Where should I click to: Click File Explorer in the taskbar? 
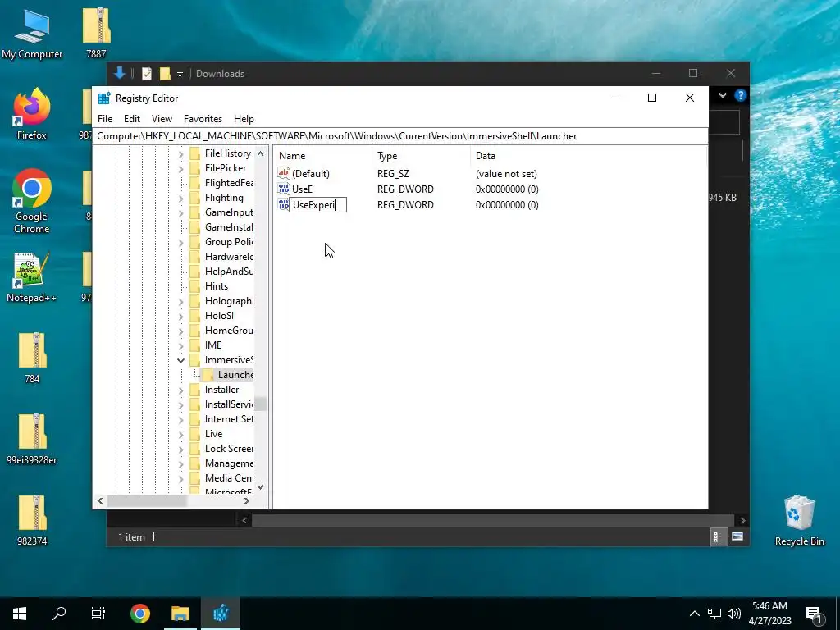180,614
